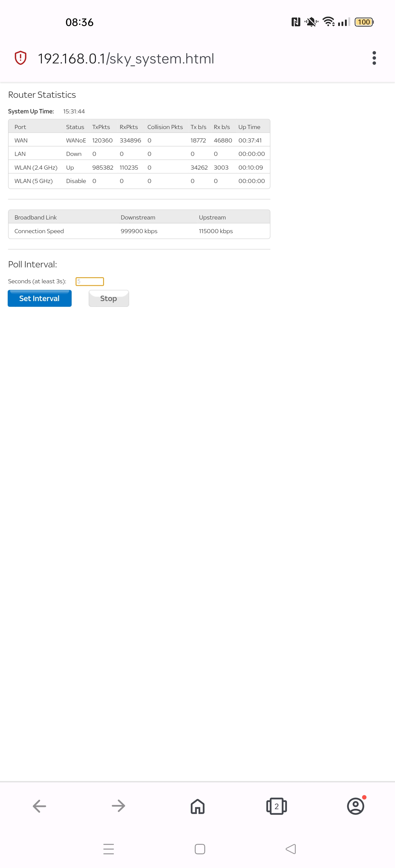
Task: Tap Android recent apps menu icon
Action: click(x=109, y=849)
